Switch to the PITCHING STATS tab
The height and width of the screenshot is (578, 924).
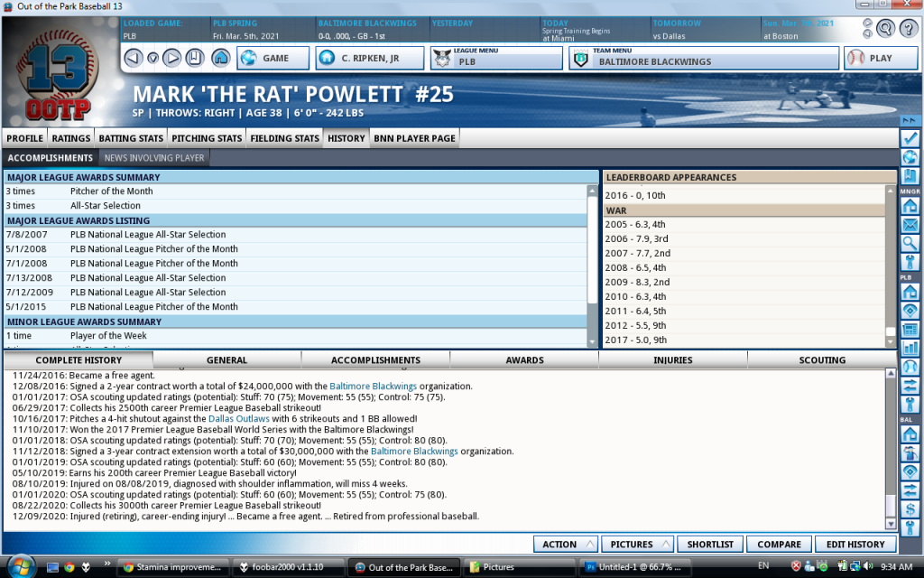click(207, 138)
